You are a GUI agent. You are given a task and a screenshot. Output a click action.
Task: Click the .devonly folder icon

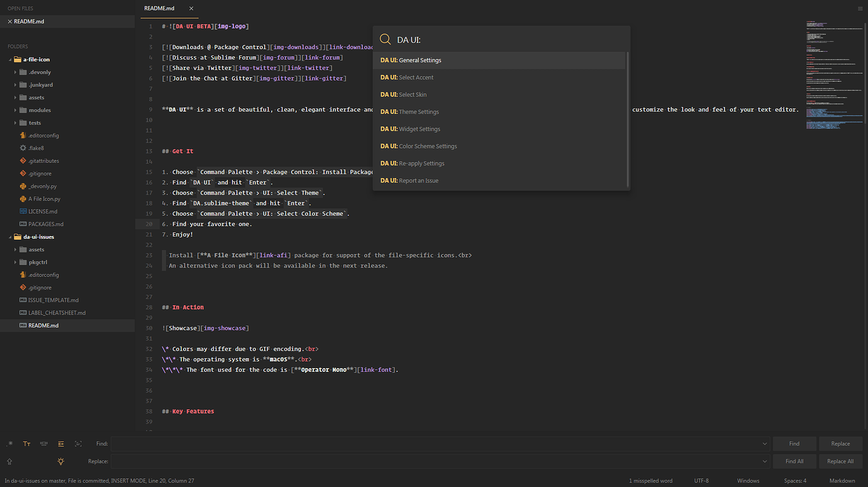tap(23, 72)
